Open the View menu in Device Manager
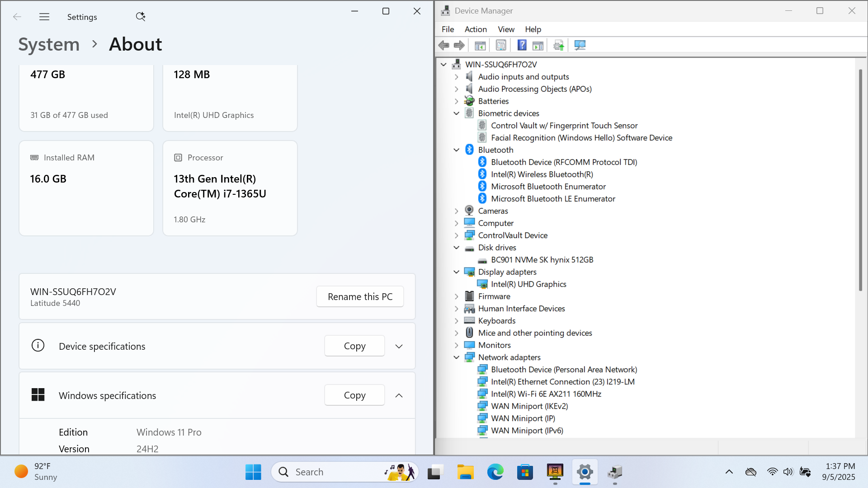Screen dimensions: 868x488 pyautogui.click(x=506, y=29)
